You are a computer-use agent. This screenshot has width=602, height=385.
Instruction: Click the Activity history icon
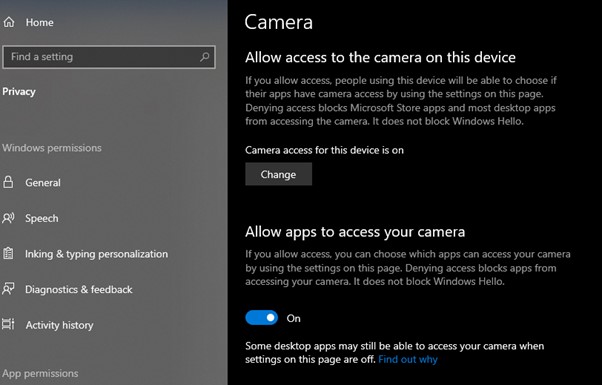coord(8,325)
